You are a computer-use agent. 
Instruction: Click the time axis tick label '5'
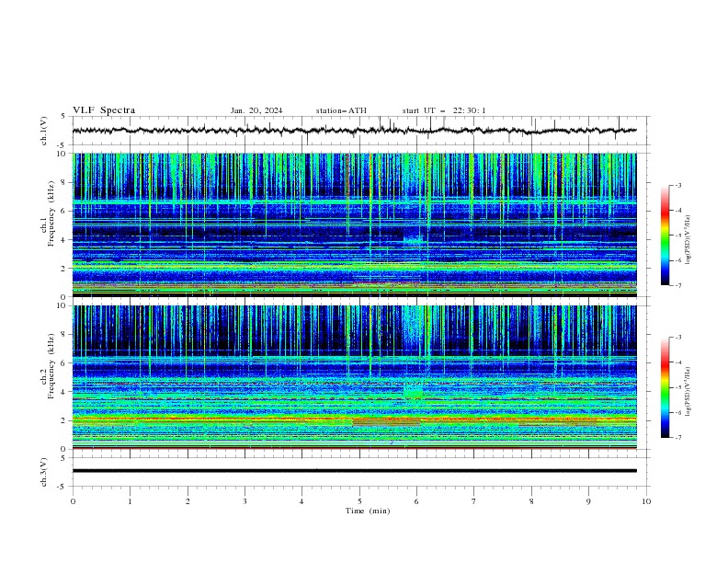[x=359, y=501]
